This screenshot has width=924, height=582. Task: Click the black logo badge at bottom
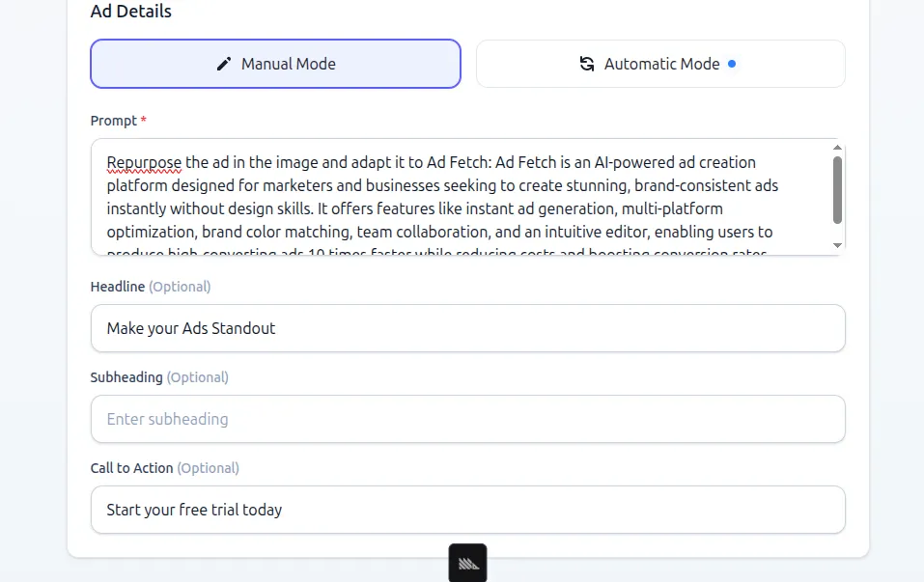pyautogui.click(x=468, y=563)
